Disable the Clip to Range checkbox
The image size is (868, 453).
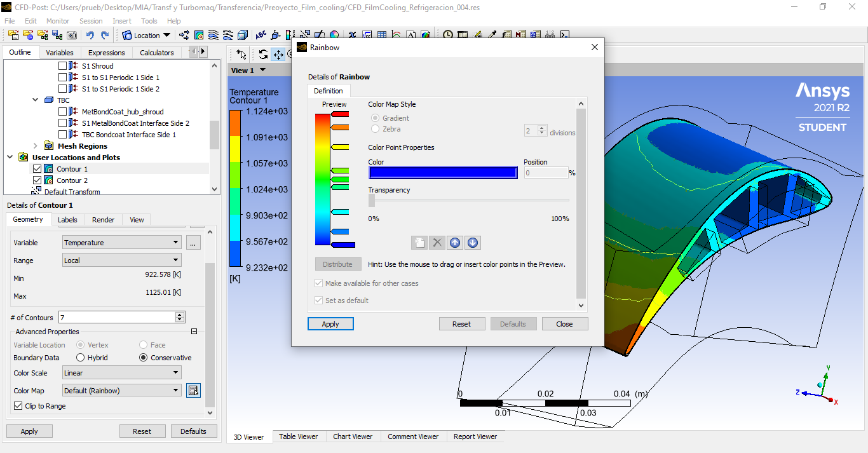[x=18, y=406]
